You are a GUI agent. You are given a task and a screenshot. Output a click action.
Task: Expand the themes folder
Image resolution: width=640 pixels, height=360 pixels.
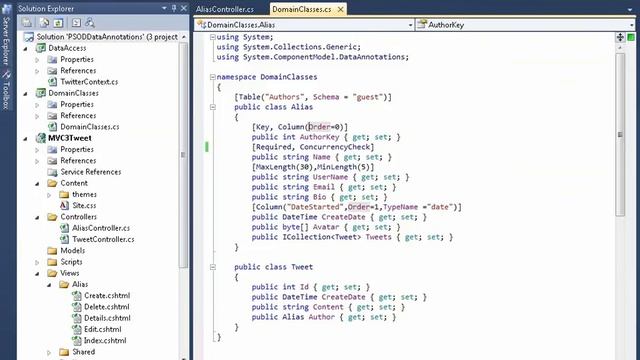[x=49, y=195]
